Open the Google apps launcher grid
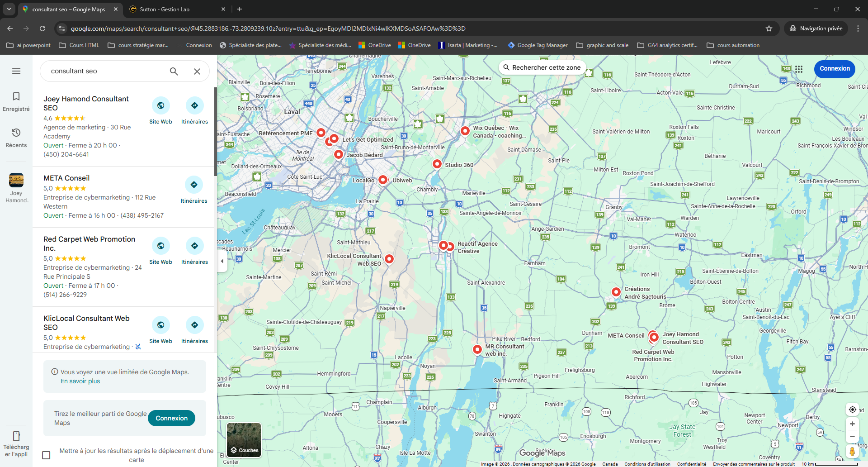Screen dimensions: 868x467 799,69
